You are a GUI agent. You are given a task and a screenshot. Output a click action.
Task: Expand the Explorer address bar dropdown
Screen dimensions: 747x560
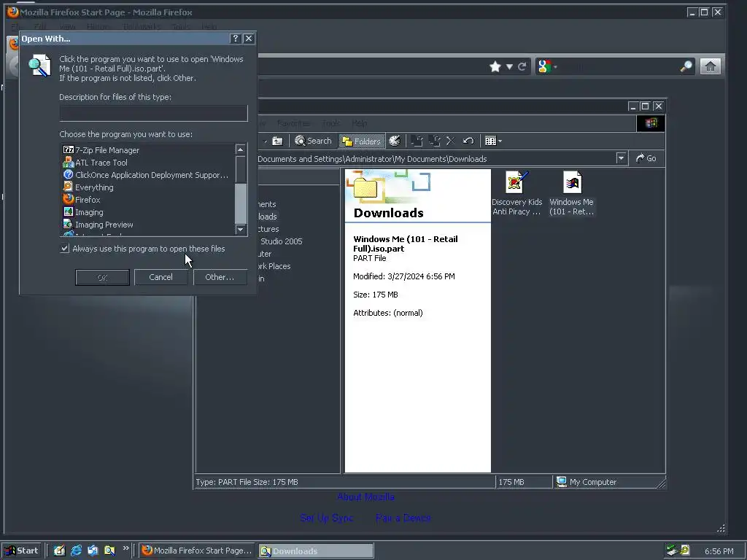point(621,158)
